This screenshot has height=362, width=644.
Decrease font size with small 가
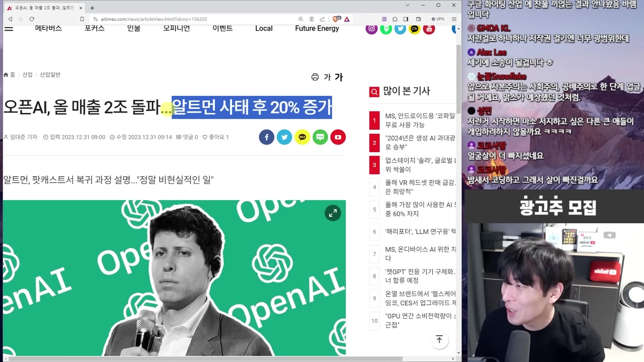(327, 77)
